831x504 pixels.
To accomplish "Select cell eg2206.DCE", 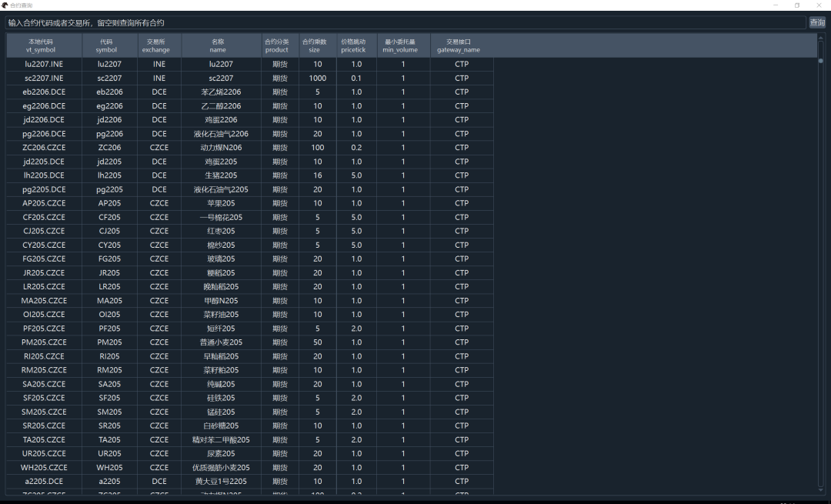I will point(44,106).
